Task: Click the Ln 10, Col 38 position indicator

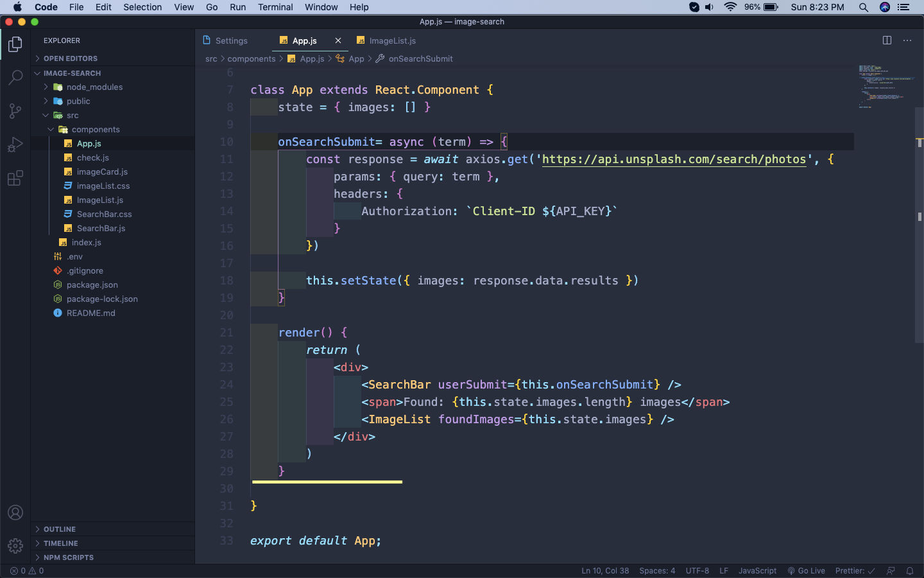Action: [x=605, y=571]
